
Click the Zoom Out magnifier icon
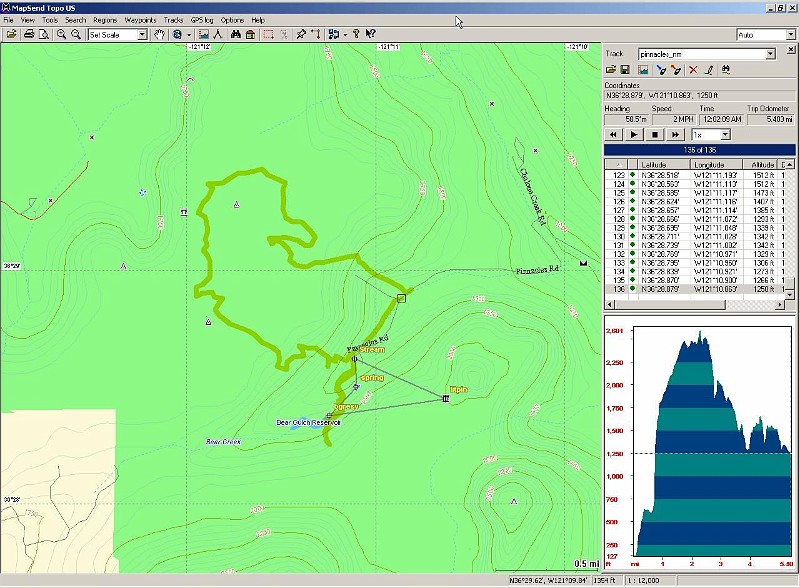pos(76,34)
